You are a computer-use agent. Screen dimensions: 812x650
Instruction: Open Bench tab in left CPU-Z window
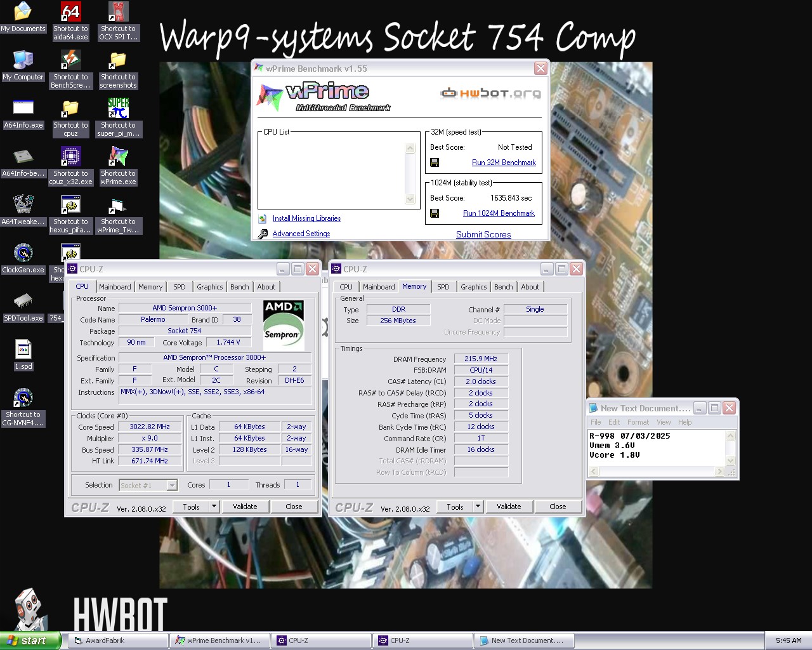(x=240, y=287)
